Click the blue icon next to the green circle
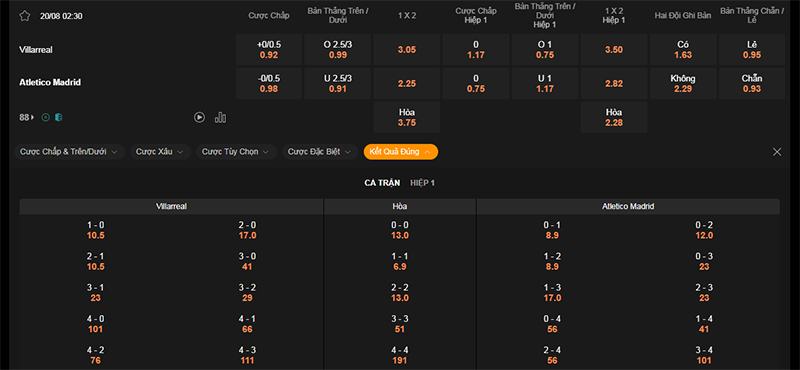800x370 pixels. point(59,117)
